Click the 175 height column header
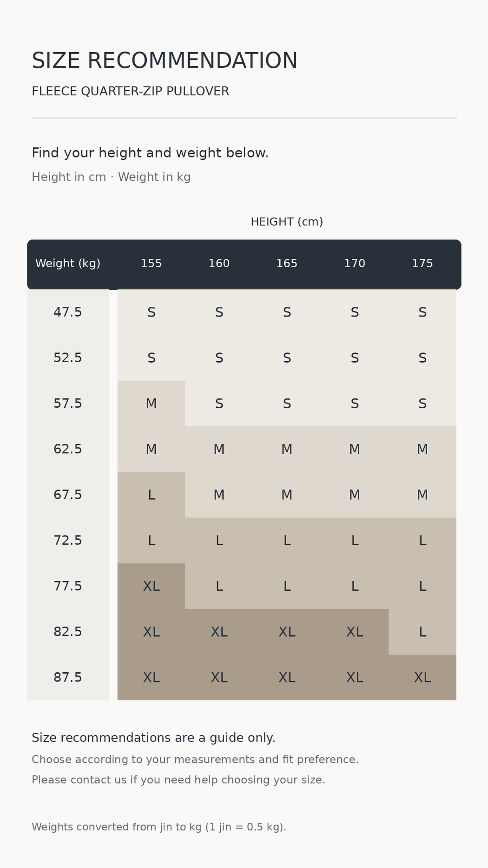The height and width of the screenshot is (868, 488). click(422, 264)
